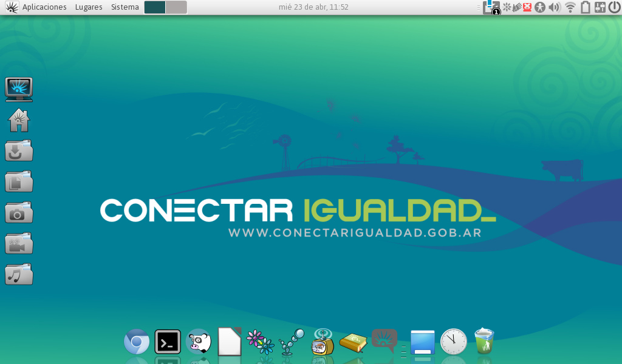Open the cow-face application in dock
Image resolution: width=622 pixels, height=364 pixels.
[199, 342]
